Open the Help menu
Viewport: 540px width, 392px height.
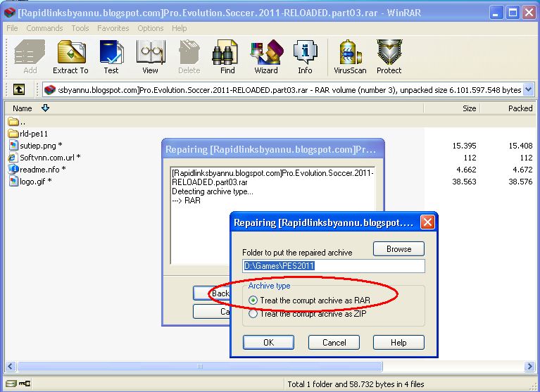pos(180,28)
